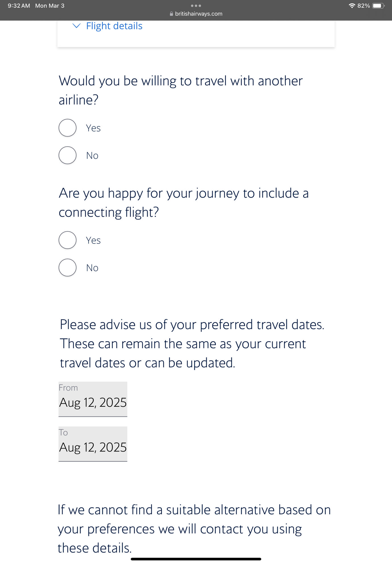Select No for travelling with another airline
The image size is (392, 564).
tap(68, 155)
